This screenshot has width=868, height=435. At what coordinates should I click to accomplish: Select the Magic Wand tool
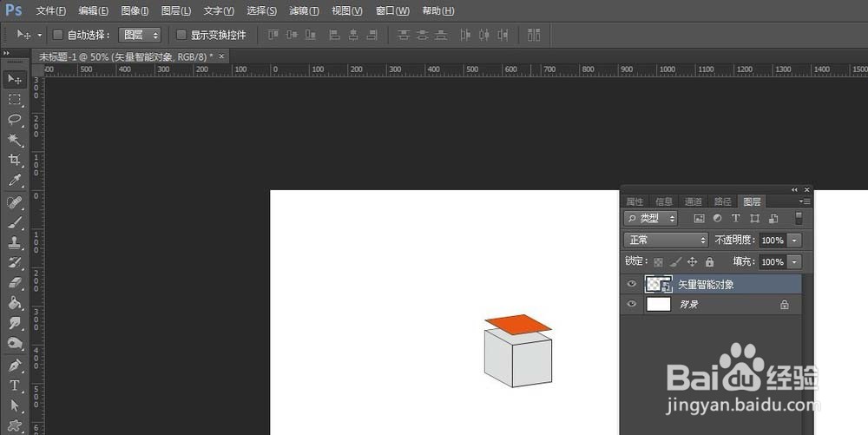[15, 140]
